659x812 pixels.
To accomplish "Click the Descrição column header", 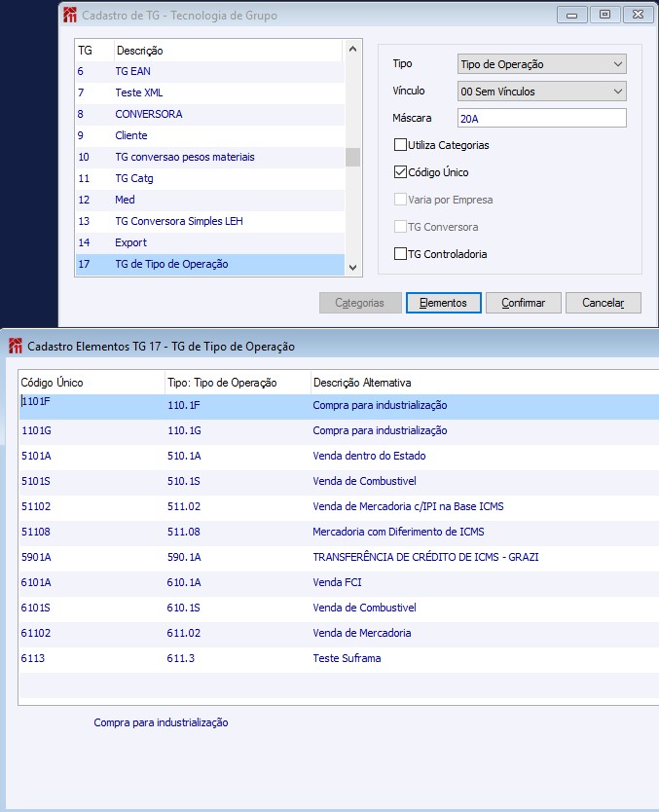I will (x=229, y=51).
